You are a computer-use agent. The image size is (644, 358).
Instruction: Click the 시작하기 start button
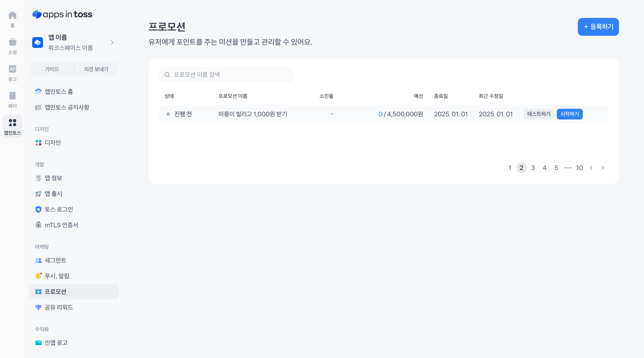(570, 114)
